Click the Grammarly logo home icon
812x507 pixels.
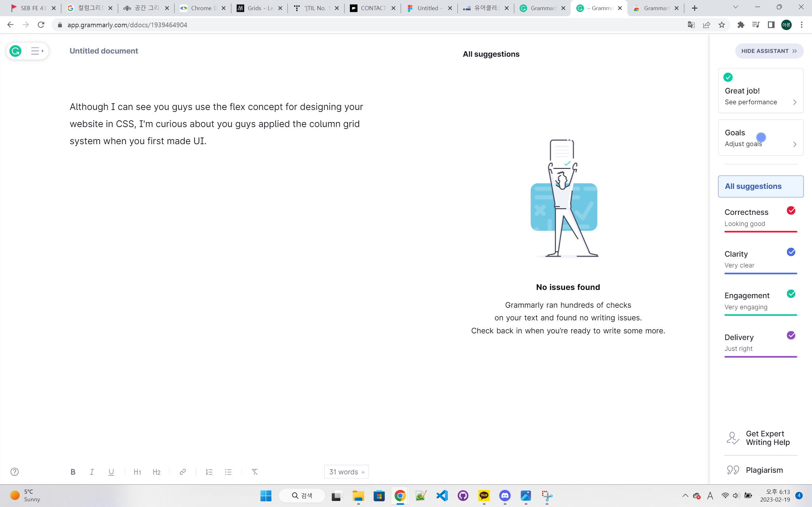(x=16, y=51)
